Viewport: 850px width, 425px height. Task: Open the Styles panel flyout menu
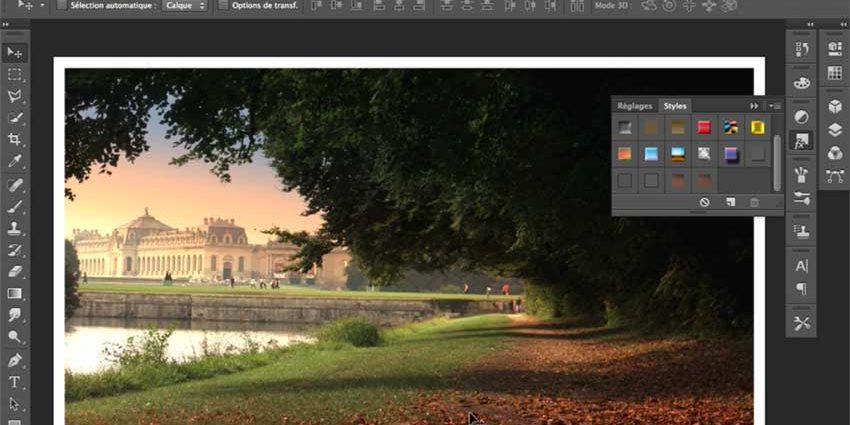pos(774,106)
